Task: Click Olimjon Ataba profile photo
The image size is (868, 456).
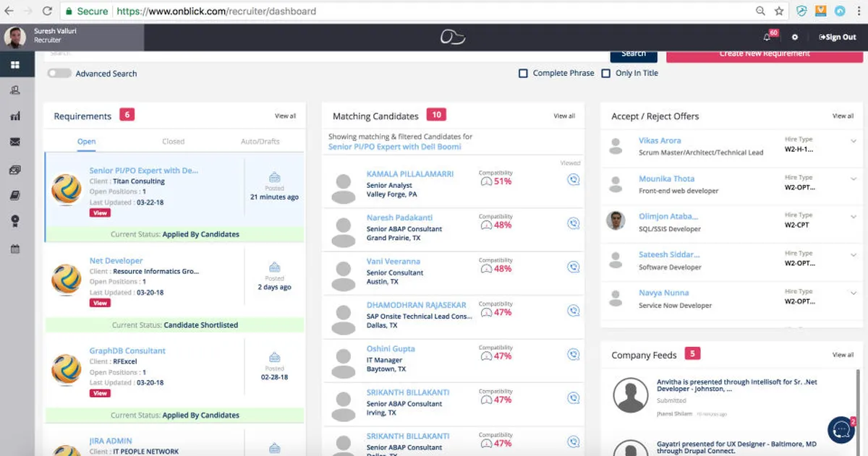Action: 615,220
